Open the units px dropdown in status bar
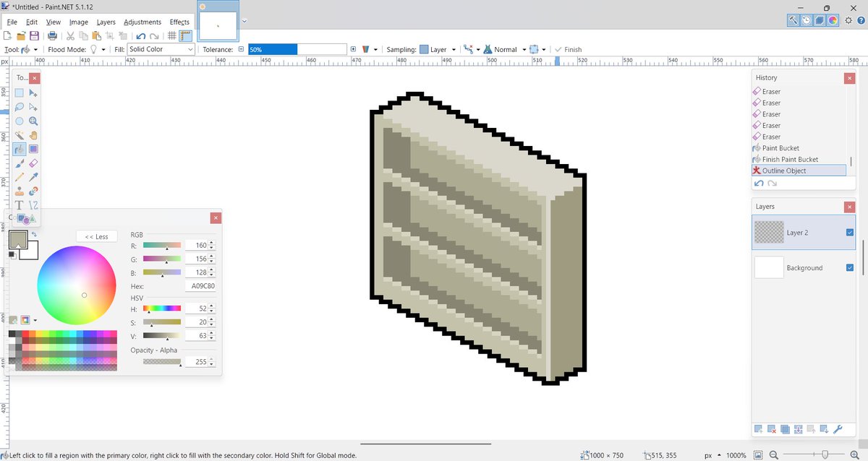868x461 pixels. click(712, 455)
